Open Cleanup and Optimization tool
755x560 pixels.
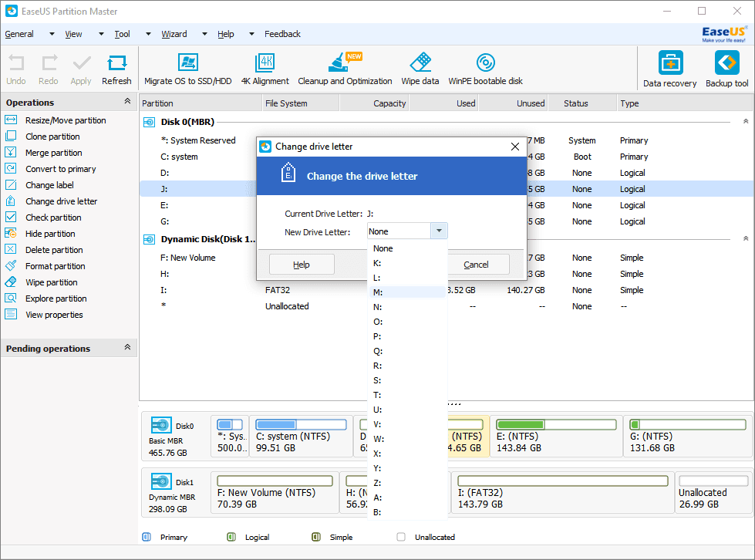pyautogui.click(x=345, y=69)
